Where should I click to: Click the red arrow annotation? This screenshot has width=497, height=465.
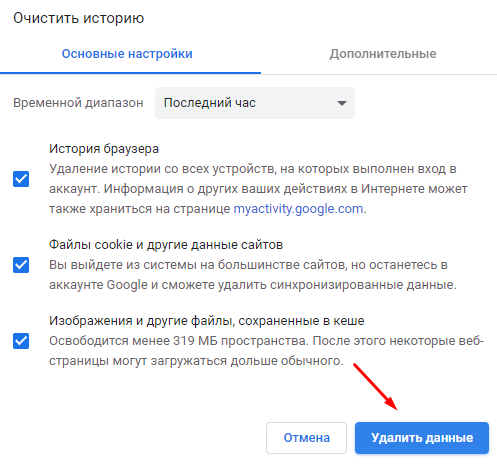tap(375, 387)
